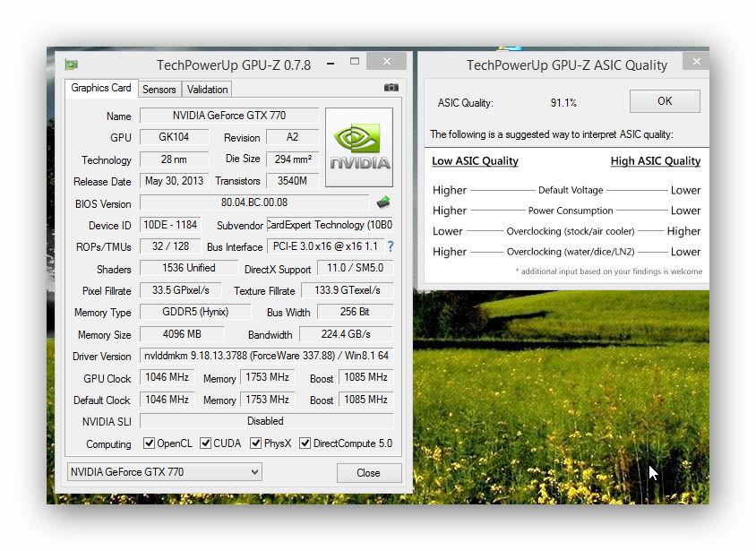Click the GPU-Z 0.7.8 window title text

[234, 65]
